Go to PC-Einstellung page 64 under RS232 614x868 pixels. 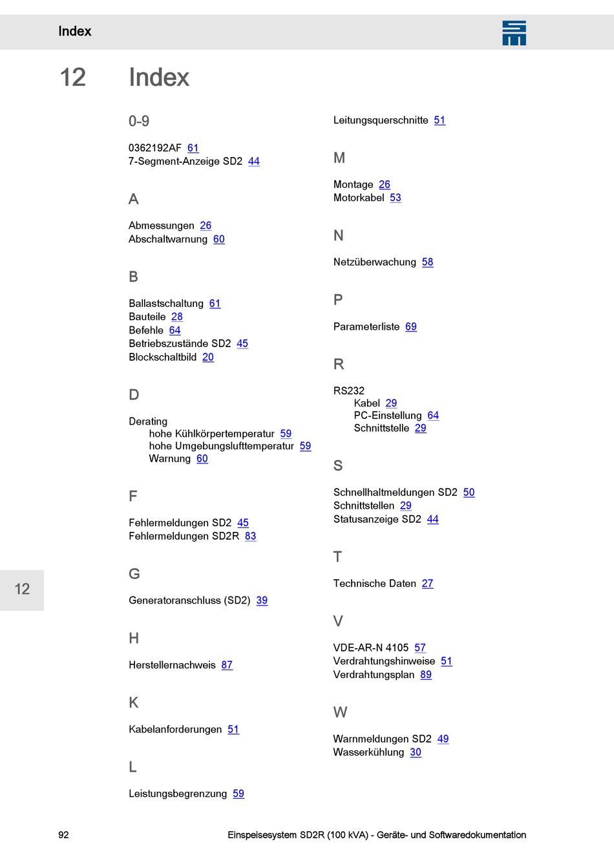433,416
